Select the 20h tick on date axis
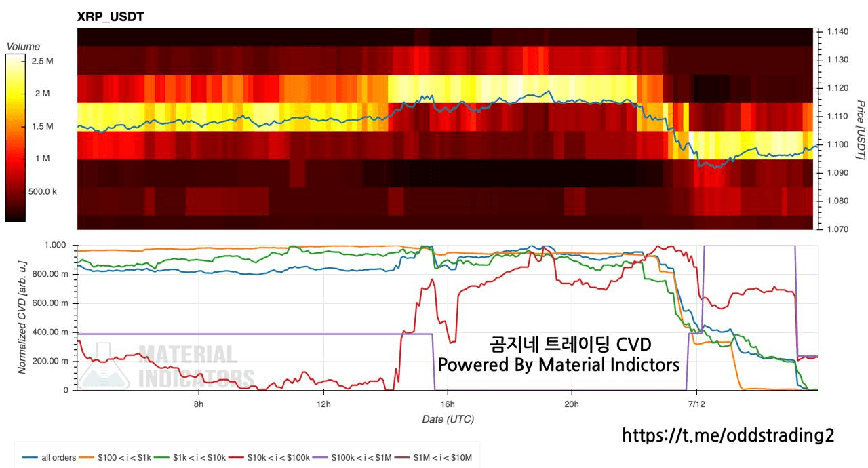Viewport: 868px width, 468px height. click(x=571, y=404)
